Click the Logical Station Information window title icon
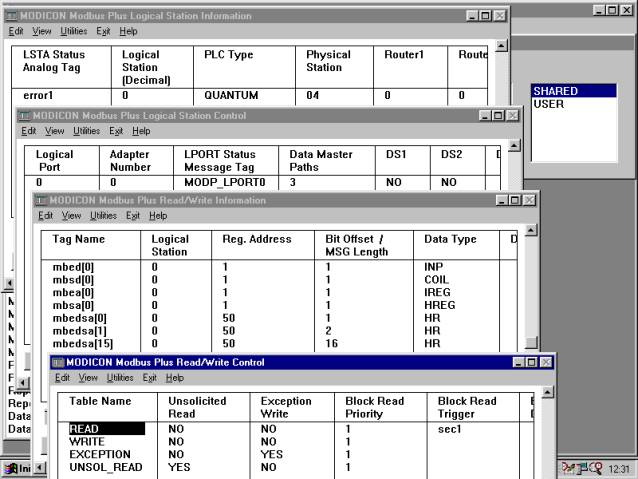The image size is (638, 479). point(11,16)
